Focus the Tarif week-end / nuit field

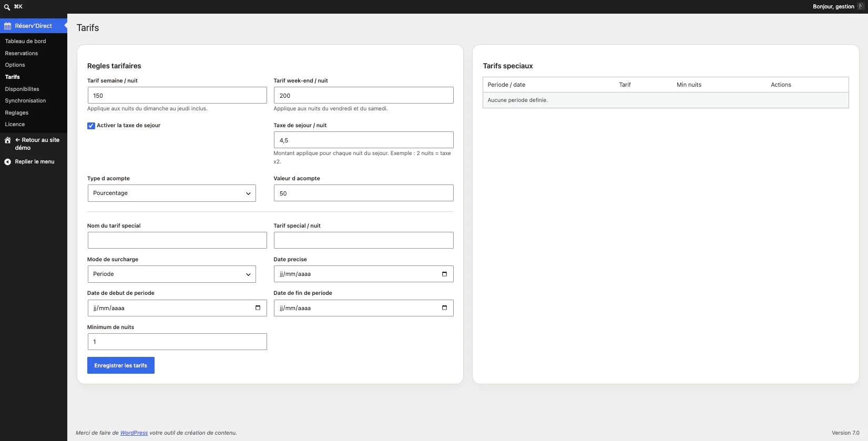[363, 95]
